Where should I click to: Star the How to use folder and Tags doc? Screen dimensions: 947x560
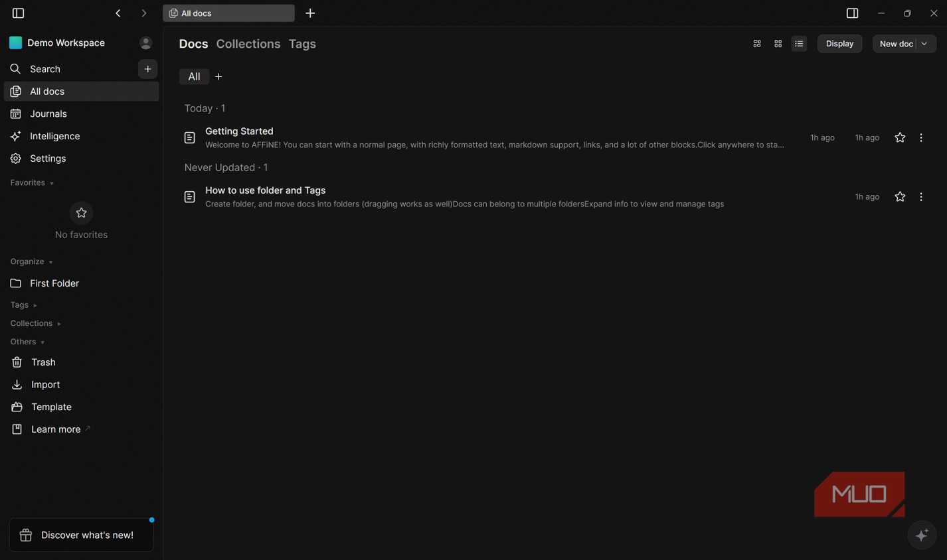[x=900, y=197]
